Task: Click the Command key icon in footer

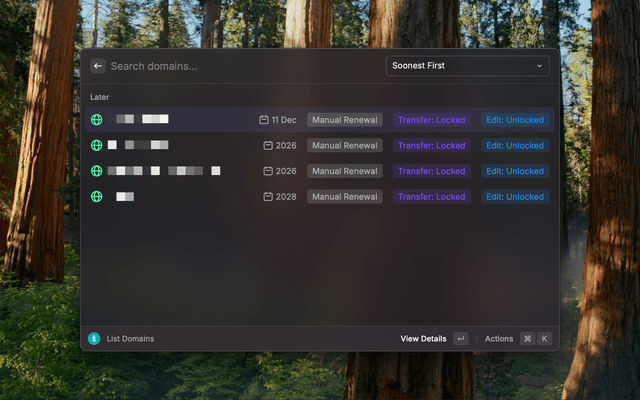Action: [x=527, y=339]
